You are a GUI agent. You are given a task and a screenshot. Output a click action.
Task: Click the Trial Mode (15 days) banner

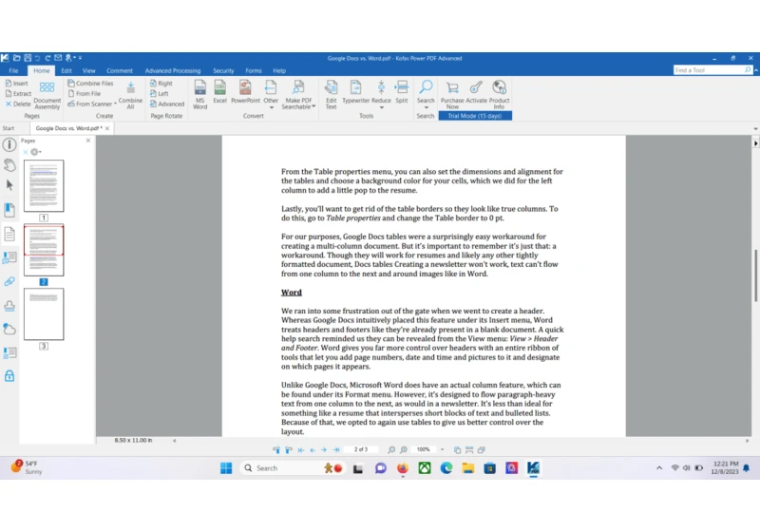pyautogui.click(x=475, y=116)
